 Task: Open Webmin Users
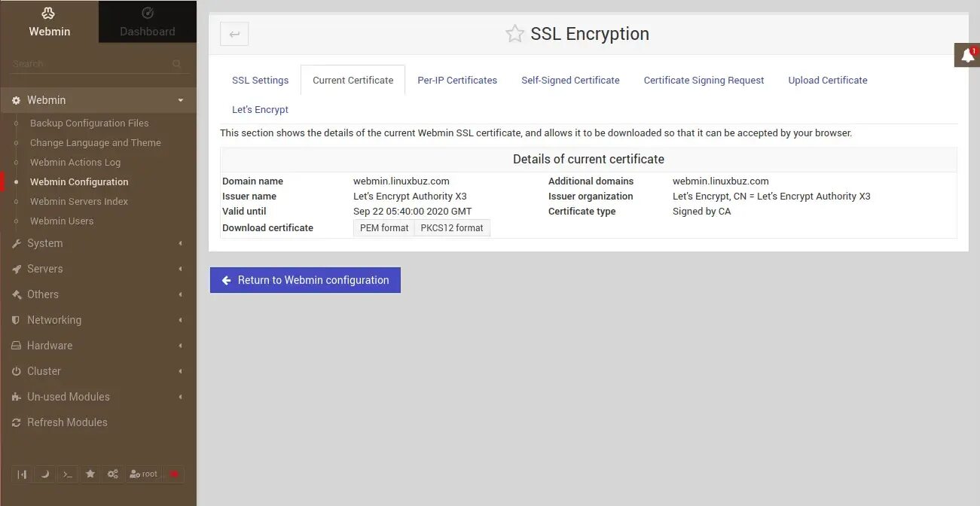(62, 221)
